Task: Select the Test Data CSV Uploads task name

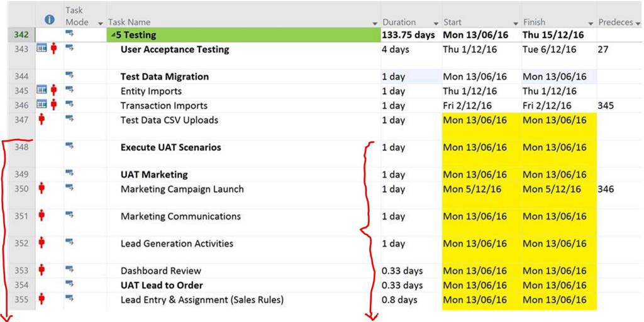Action: 170,120
